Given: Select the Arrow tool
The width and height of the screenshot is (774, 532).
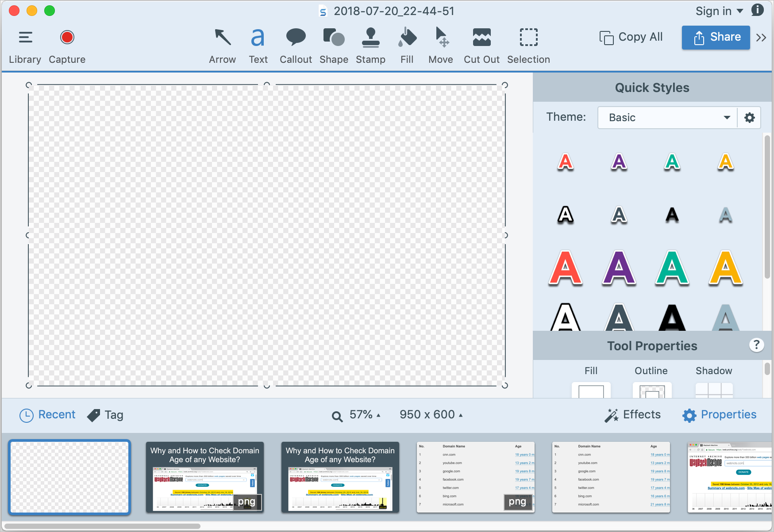Looking at the screenshot, I should point(222,44).
